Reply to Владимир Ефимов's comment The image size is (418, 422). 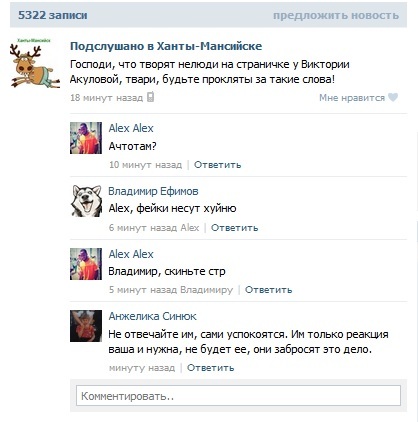(235, 228)
